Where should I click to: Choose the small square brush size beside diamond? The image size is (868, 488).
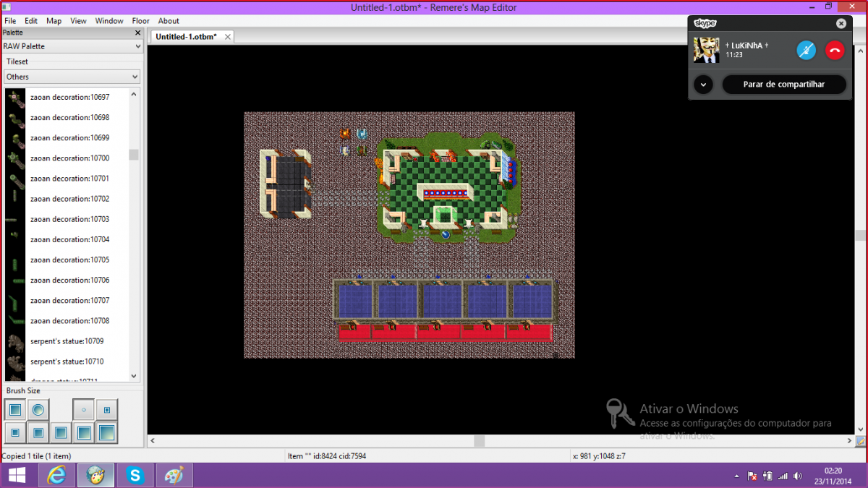107,410
